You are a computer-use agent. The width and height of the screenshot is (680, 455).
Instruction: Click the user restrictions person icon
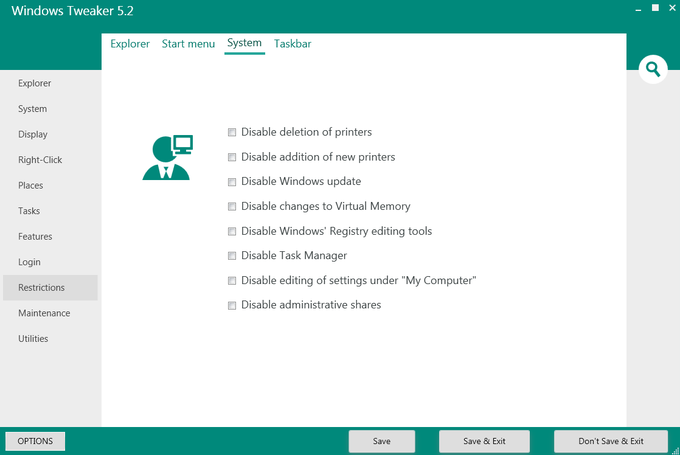[167, 157]
